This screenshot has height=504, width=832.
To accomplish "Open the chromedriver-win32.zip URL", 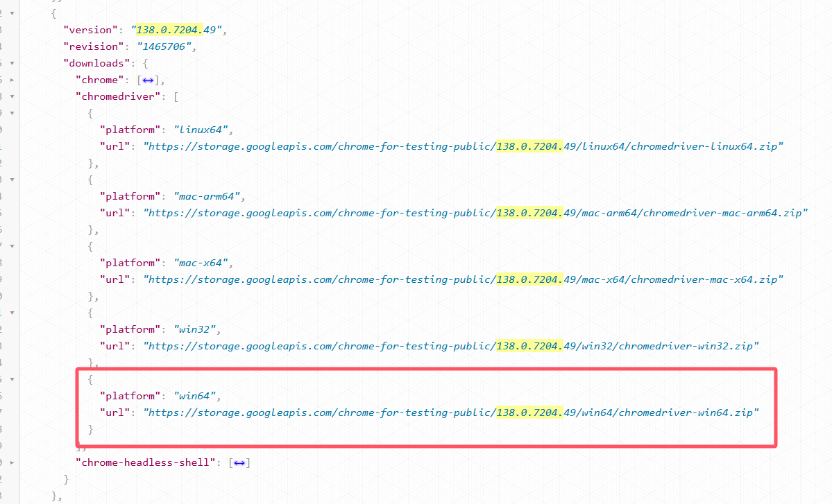I will pos(451,346).
